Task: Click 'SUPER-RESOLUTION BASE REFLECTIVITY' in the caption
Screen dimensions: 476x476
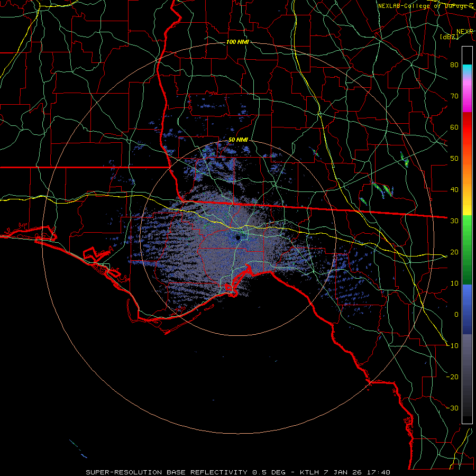Action: 167,472
